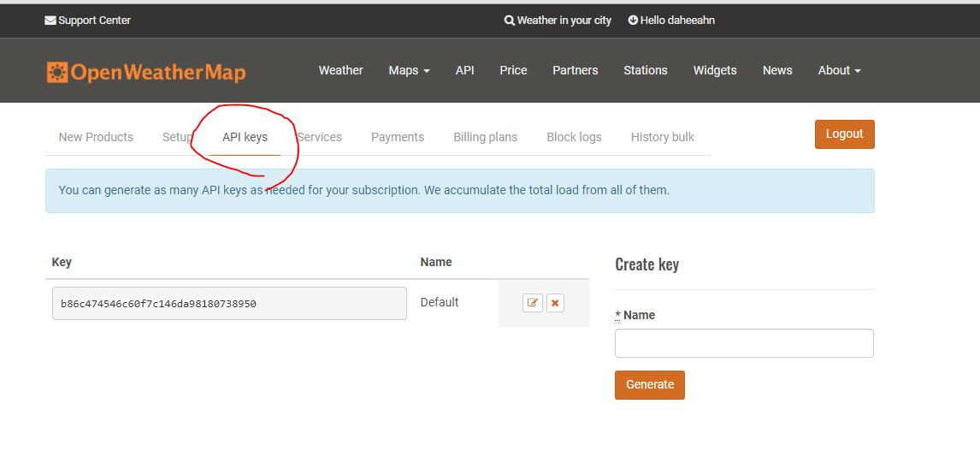Open the News page
The image size is (980, 469).
click(x=777, y=71)
